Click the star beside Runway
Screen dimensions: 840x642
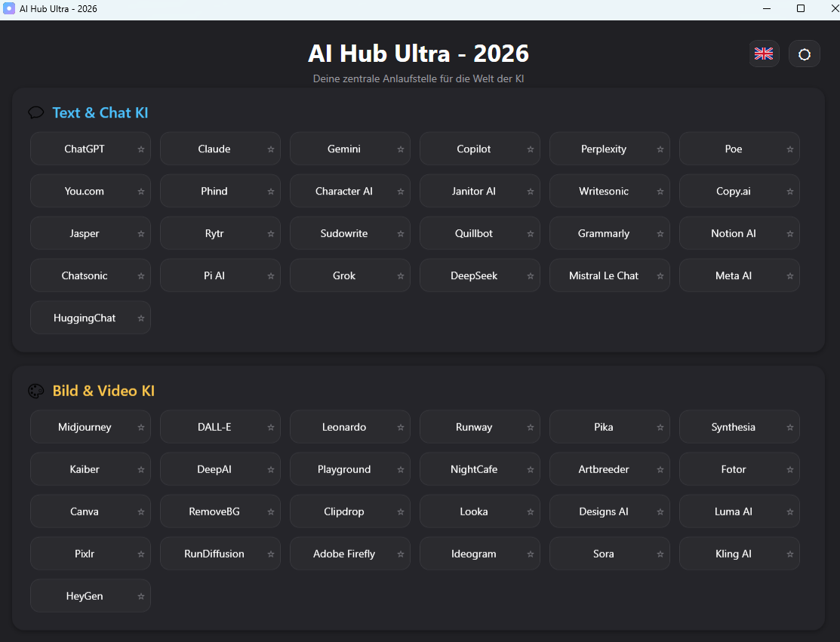click(x=531, y=427)
